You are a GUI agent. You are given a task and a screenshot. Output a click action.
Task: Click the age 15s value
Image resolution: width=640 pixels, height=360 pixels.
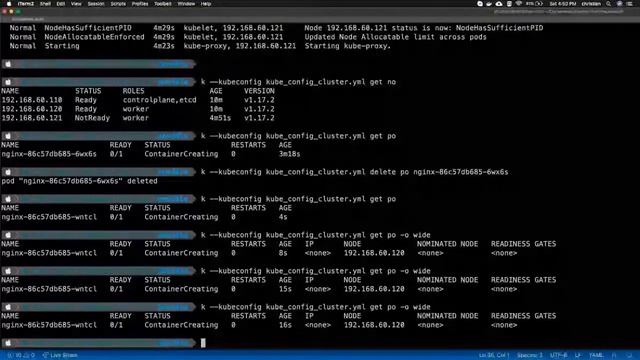point(285,289)
